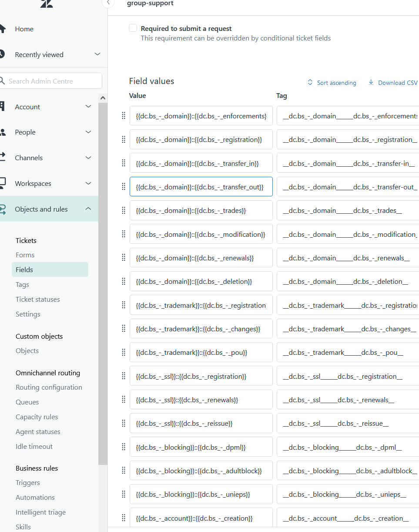The width and height of the screenshot is (419, 532).
Task: Click the download icon next to Download CSV
Action: pos(371,82)
